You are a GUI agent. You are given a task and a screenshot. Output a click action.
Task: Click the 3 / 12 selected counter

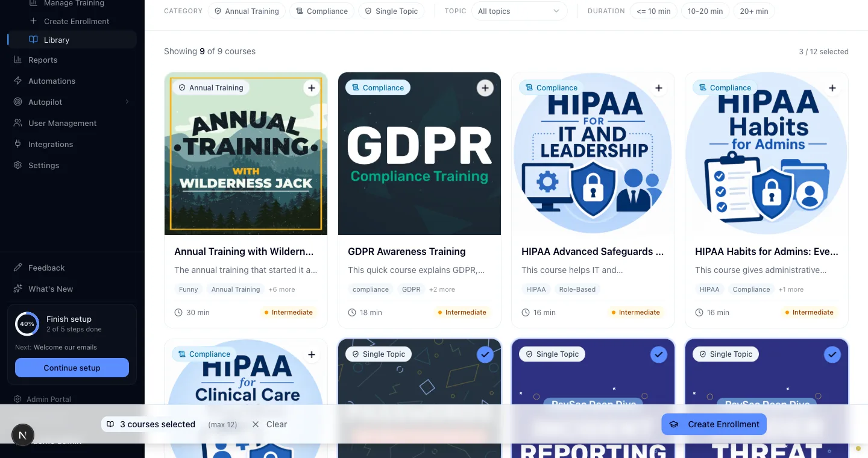(823, 52)
